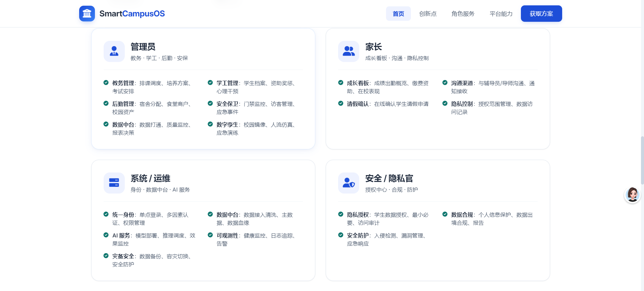
Task: Click the SmartCampusOS building logo icon
Action: [x=87, y=13]
